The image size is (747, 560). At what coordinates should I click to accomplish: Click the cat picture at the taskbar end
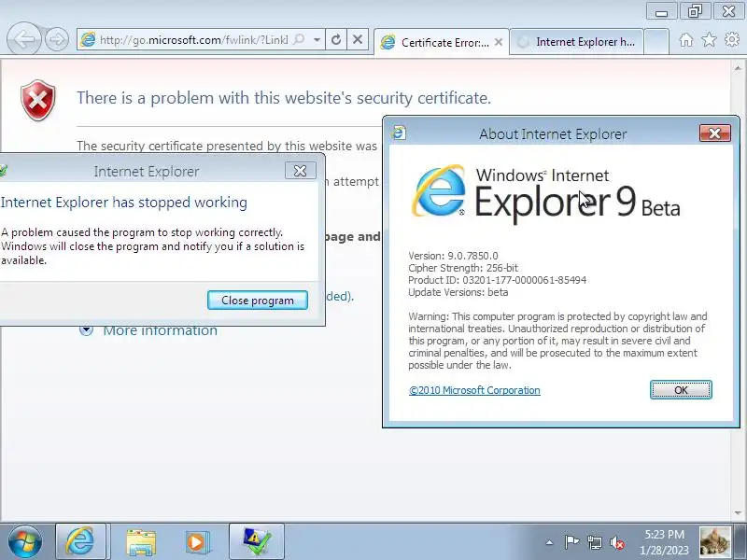pos(714,542)
